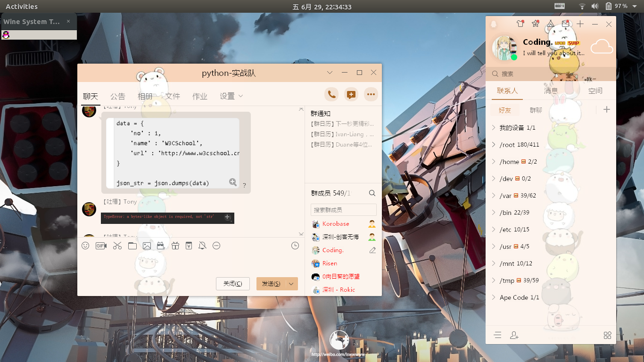644x362 pixels.
Task: Open the Activities overview
Action: 22,6
